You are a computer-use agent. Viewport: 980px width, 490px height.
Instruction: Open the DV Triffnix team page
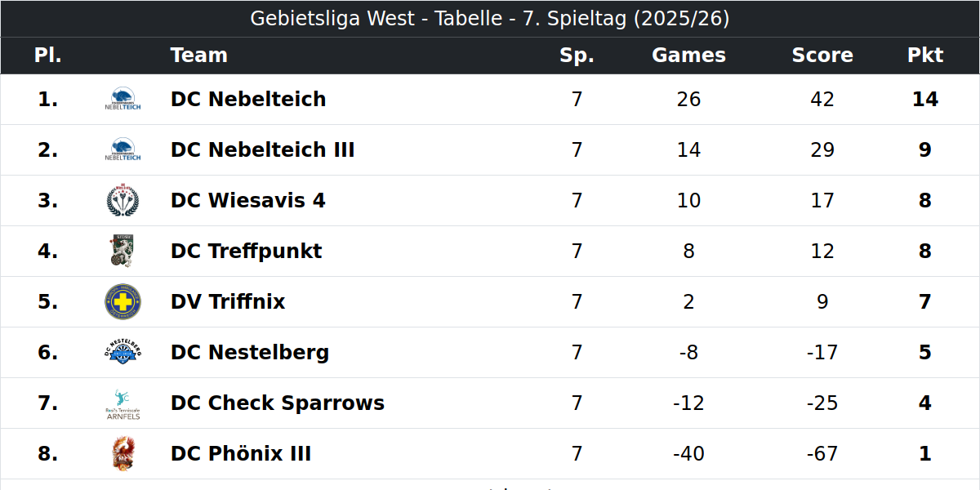coord(228,302)
